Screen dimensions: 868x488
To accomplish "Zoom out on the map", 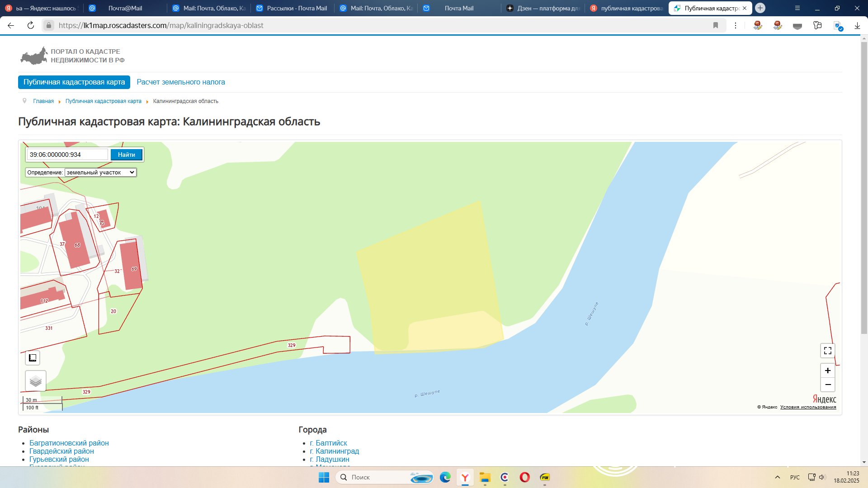I will [827, 385].
